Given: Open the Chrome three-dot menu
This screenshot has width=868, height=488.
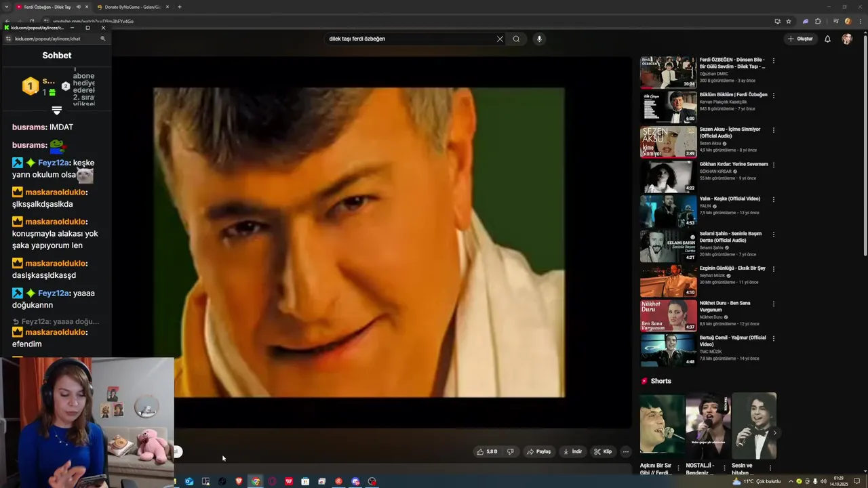Looking at the screenshot, I should click(x=859, y=21).
